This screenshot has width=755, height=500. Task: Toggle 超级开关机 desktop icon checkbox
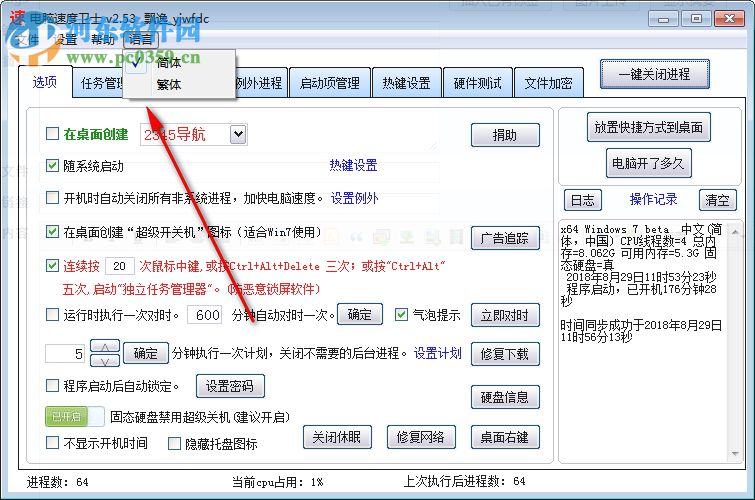(52, 232)
